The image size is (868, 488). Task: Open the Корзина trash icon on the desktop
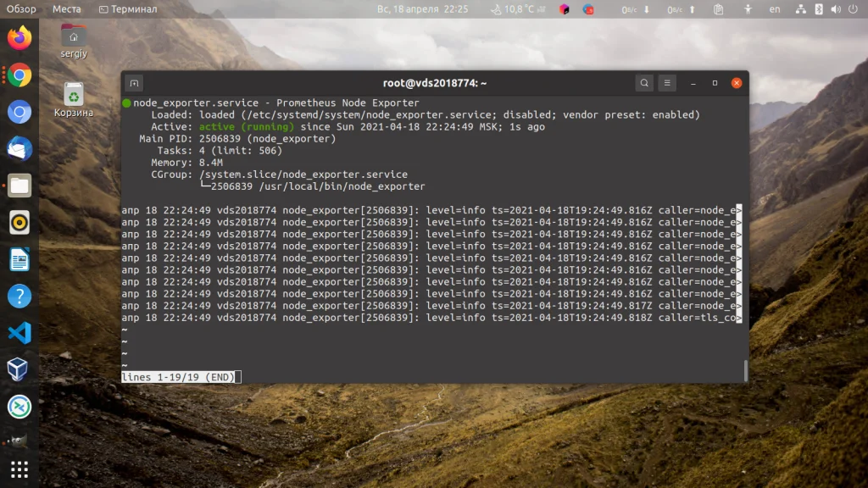pos(74,100)
